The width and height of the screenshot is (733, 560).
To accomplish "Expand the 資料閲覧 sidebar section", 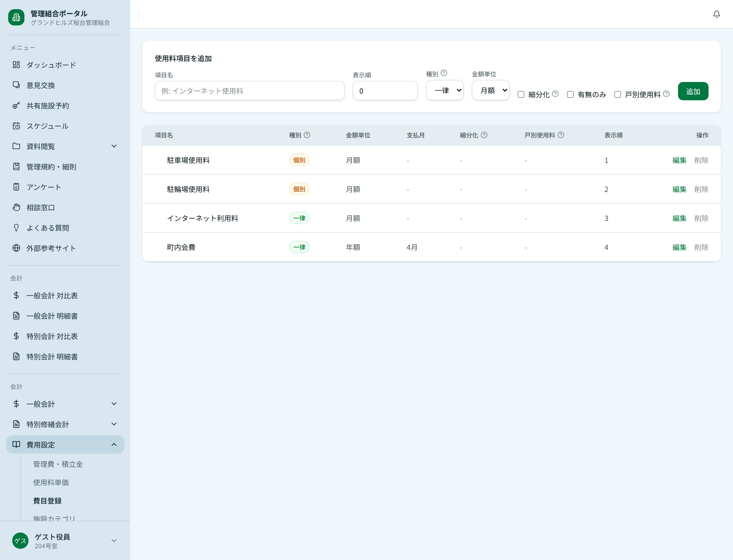I will click(x=65, y=146).
